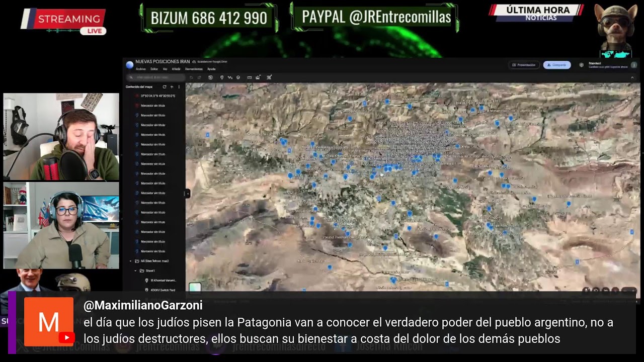Screen dimensions: 644x362
Task: Open three-dot menu of Contenido del mapa
Action: point(179,87)
